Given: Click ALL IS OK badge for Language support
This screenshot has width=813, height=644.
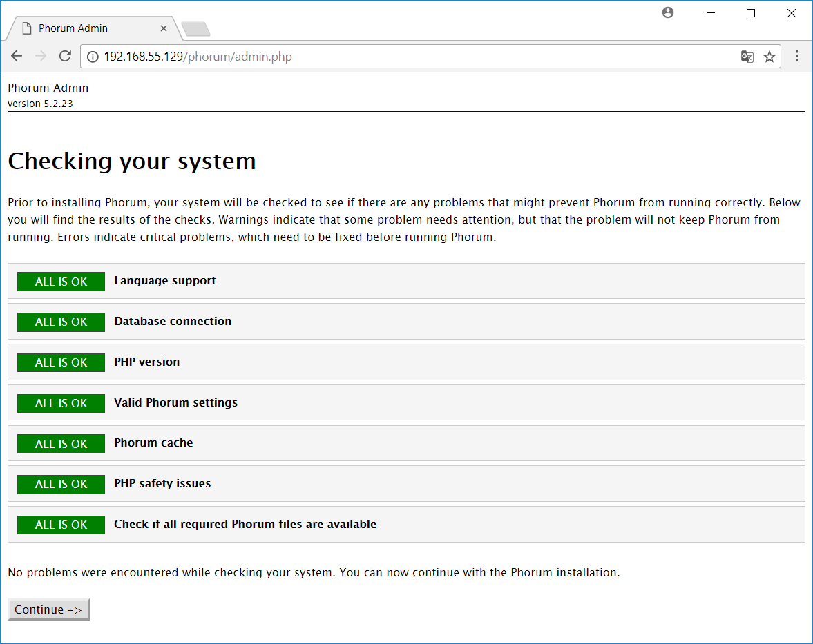Looking at the screenshot, I should 61,282.
